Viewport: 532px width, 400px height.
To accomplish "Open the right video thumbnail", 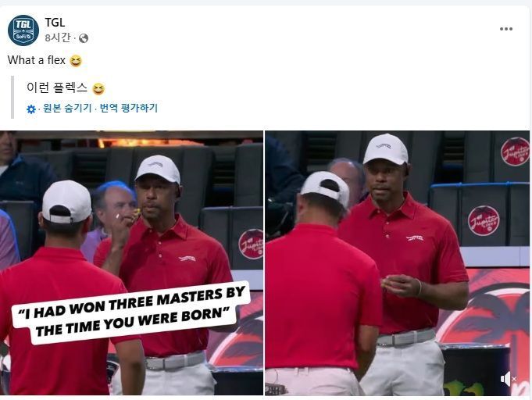I will click(x=398, y=263).
